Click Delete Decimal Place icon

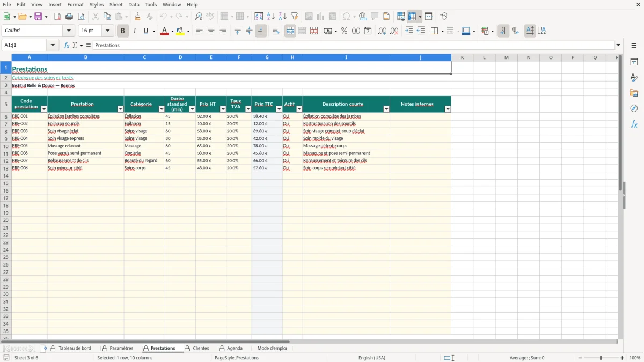click(x=394, y=31)
